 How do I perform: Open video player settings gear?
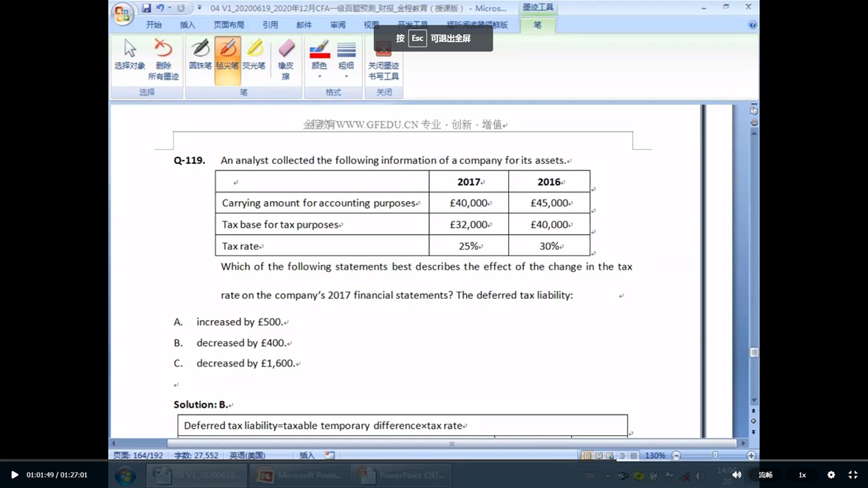tap(831, 475)
